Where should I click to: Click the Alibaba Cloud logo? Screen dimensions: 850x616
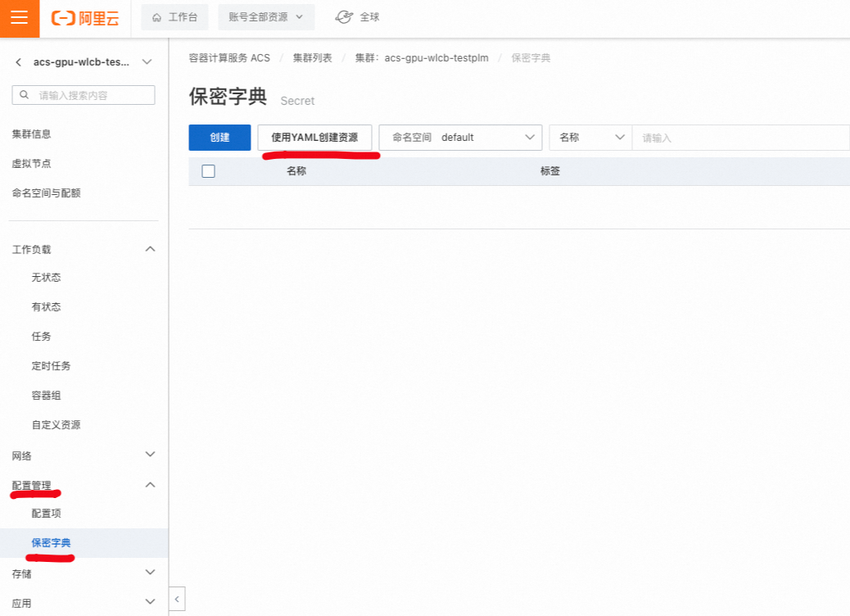[x=85, y=19]
